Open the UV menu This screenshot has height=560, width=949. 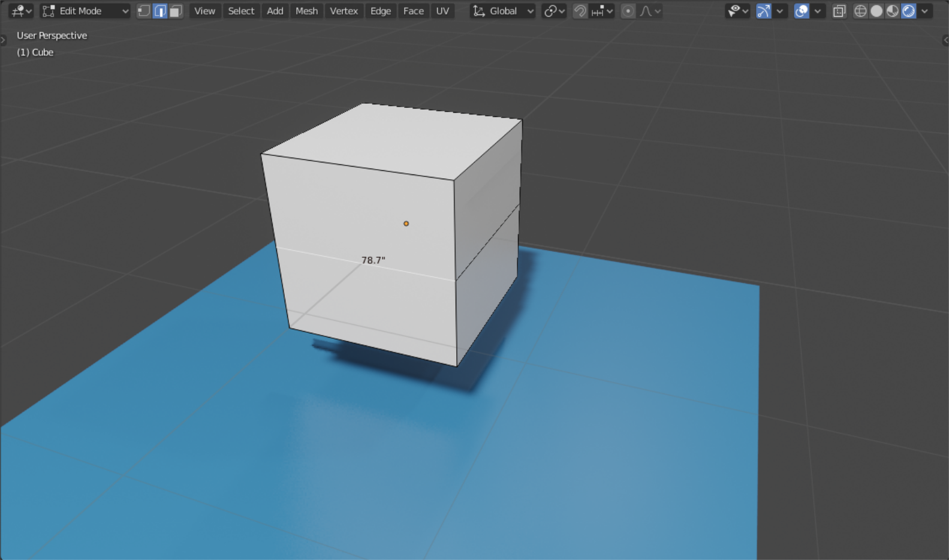[x=442, y=11]
